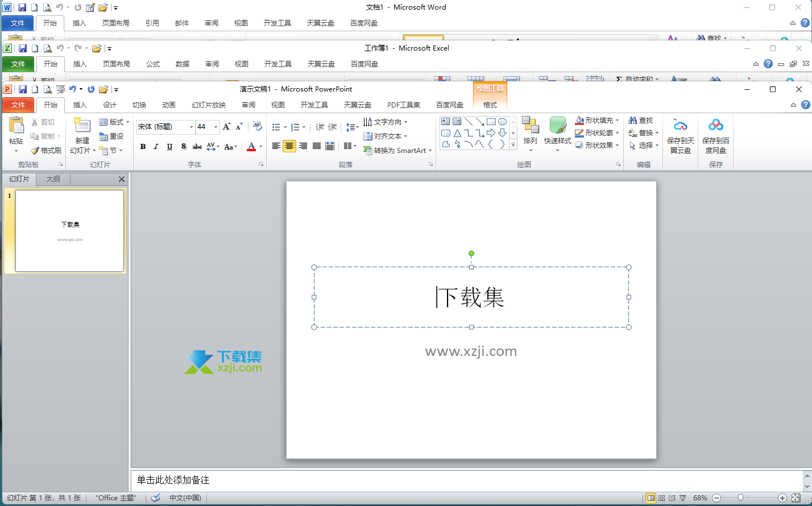Expand the Layout (版式) dropdown
The height and width of the screenshot is (506, 812).
[x=114, y=122]
